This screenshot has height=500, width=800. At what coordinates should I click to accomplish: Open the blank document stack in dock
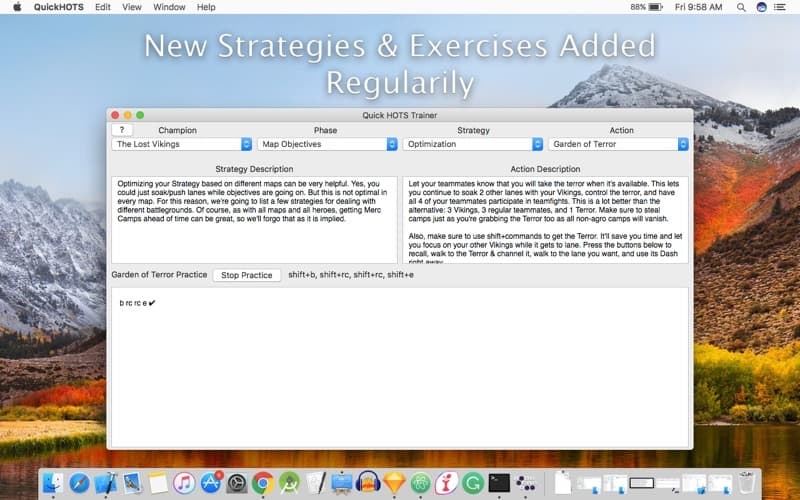point(563,483)
